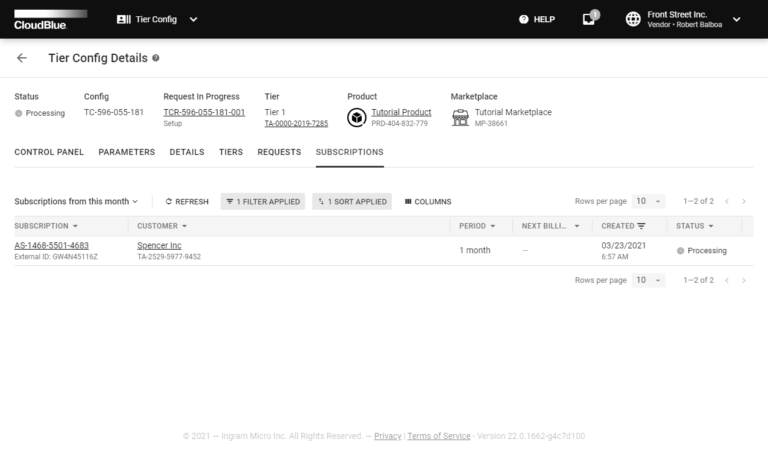
Task: Expand the Subscriptions from this month dropdown
Action: 76,201
